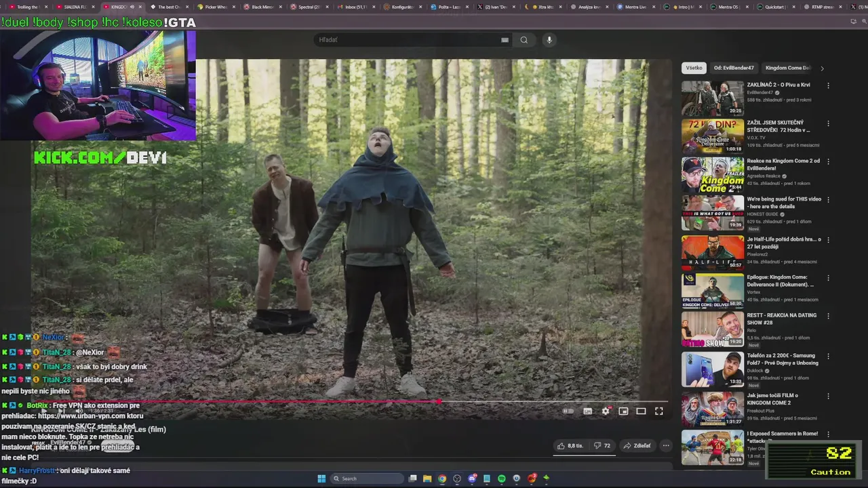Toggle the autoplay switch in the video player
The height and width of the screenshot is (488, 868).
point(568,411)
